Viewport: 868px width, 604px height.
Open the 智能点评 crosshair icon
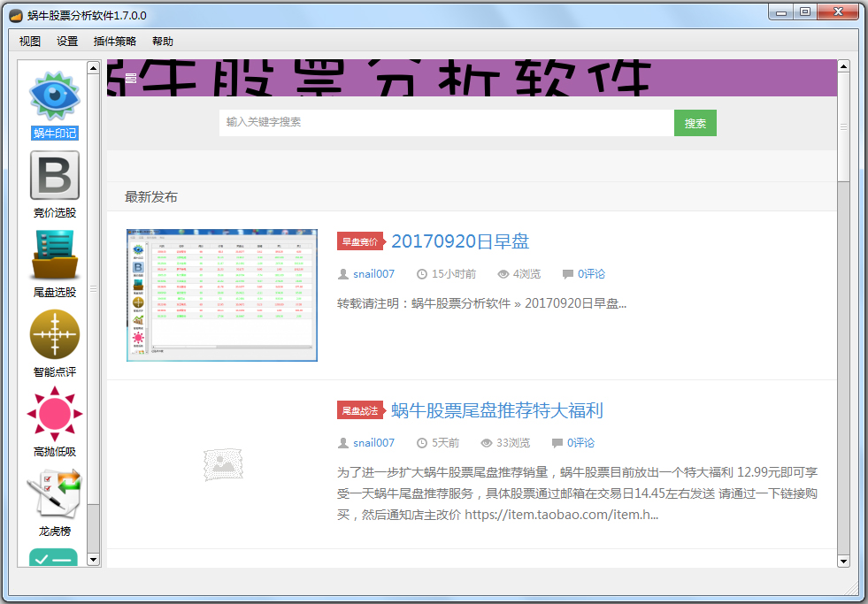pos(54,334)
